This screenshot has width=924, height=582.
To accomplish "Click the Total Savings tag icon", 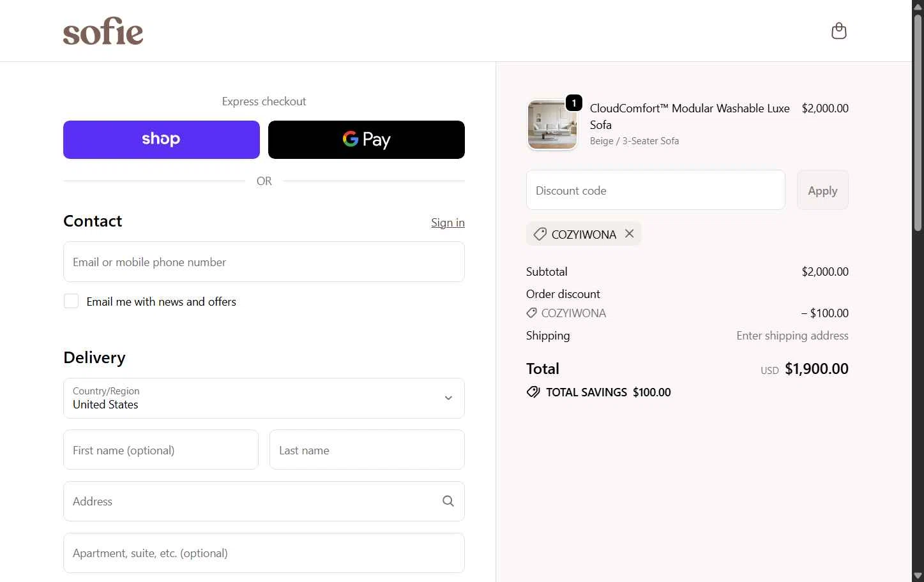I will tap(533, 392).
